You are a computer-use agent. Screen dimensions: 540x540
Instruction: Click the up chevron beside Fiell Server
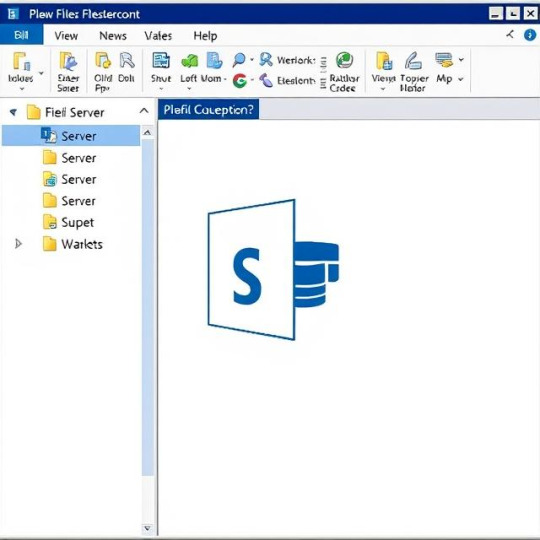(144, 111)
